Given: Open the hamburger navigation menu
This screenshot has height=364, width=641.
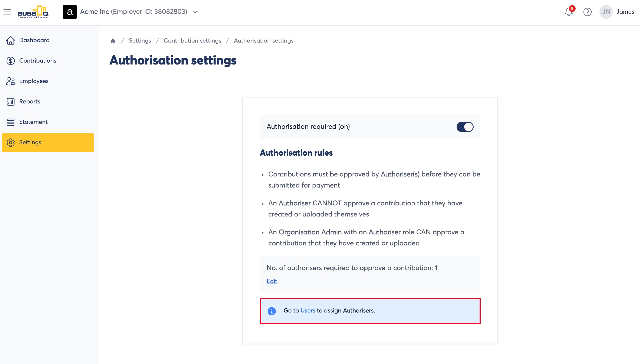Looking at the screenshot, I should point(7,12).
